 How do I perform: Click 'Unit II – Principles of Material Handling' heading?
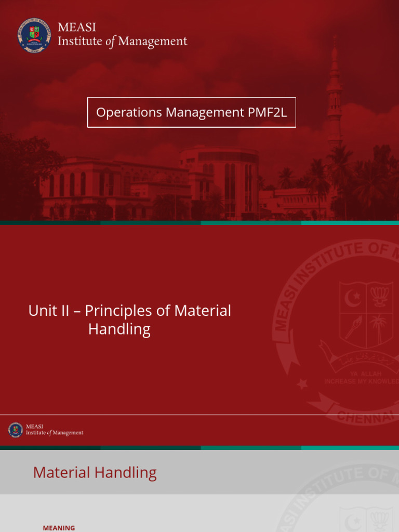[x=129, y=320]
